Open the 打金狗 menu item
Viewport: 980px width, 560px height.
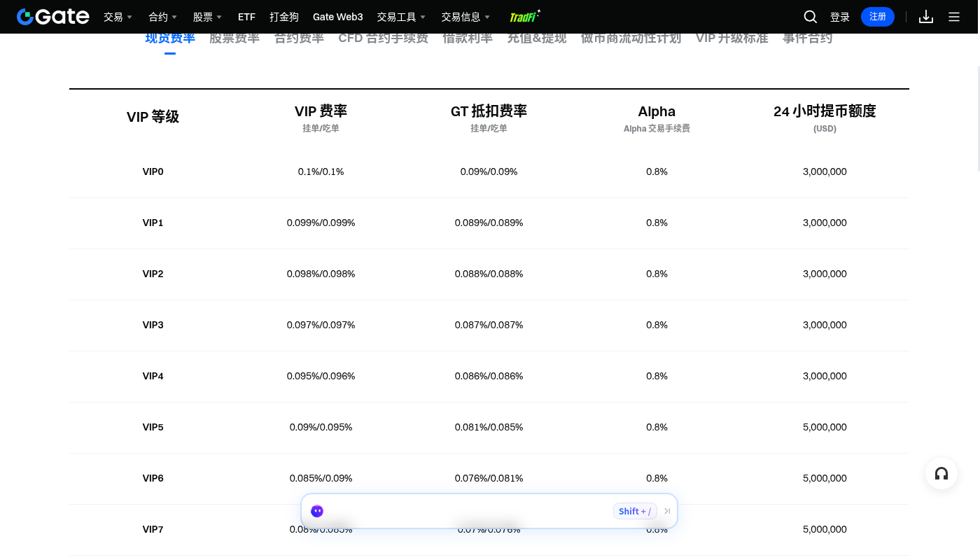tap(284, 17)
